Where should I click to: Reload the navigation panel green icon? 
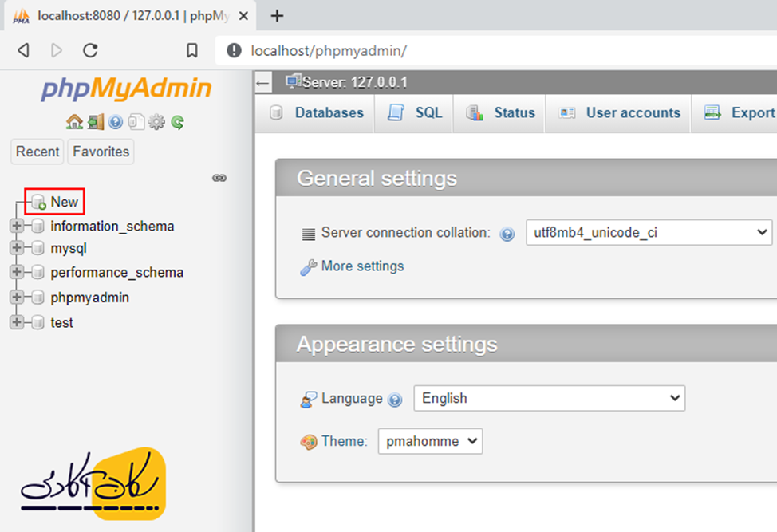pos(177,122)
